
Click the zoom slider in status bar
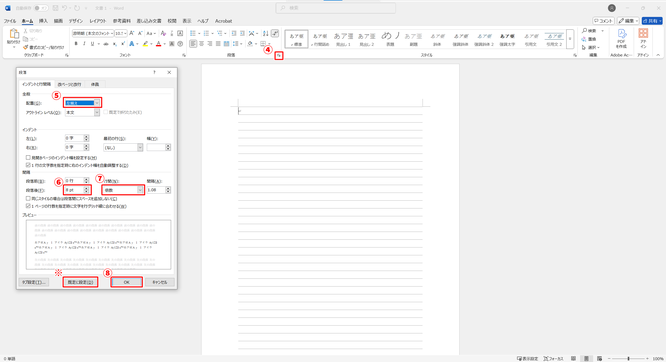pyautogui.click(x=628, y=359)
